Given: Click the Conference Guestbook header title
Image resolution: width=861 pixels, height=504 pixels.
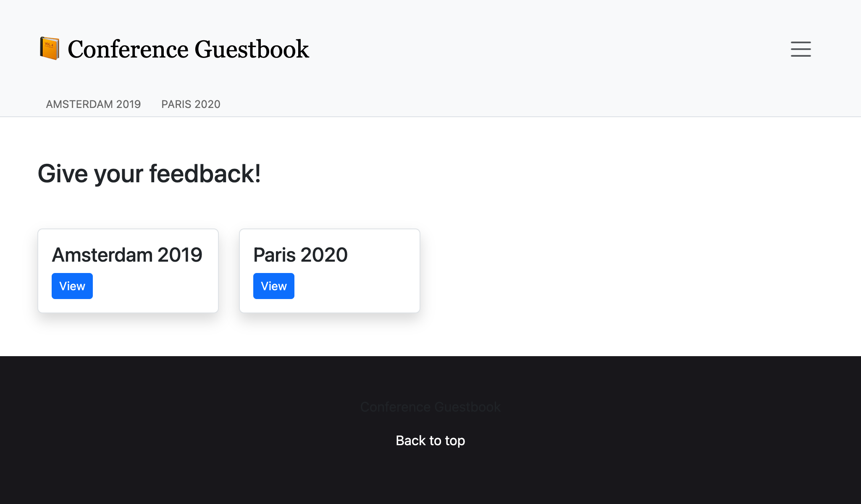Looking at the screenshot, I should click(188, 49).
